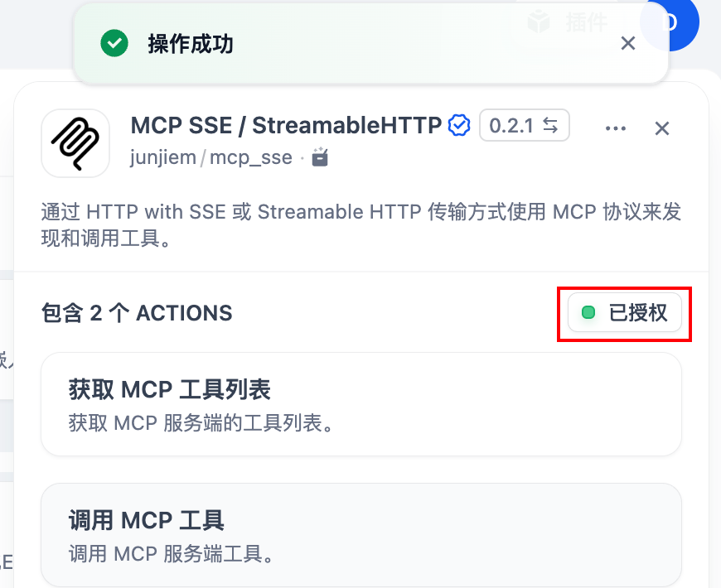Click the green authorized status dot
The height and width of the screenshot is (588, 721).
[x=588, y=313]
